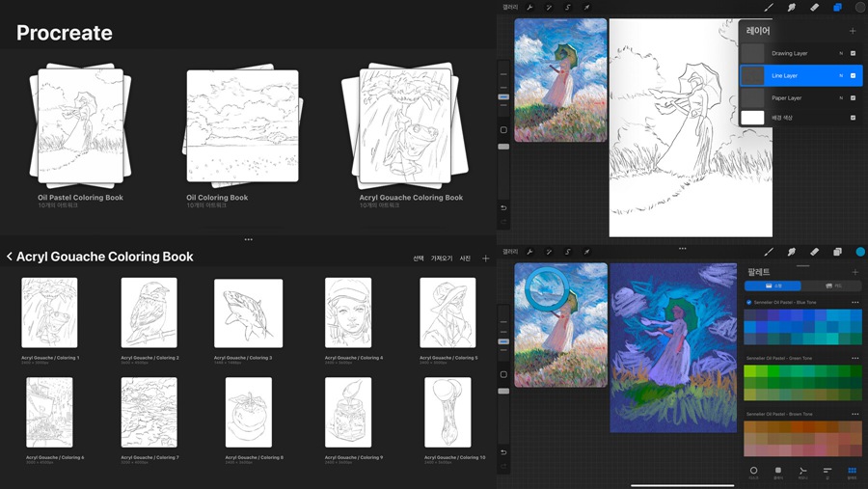Open the Layers panel in bottom canvas toolbar
The image size is (868, 489).
[837, 252]
